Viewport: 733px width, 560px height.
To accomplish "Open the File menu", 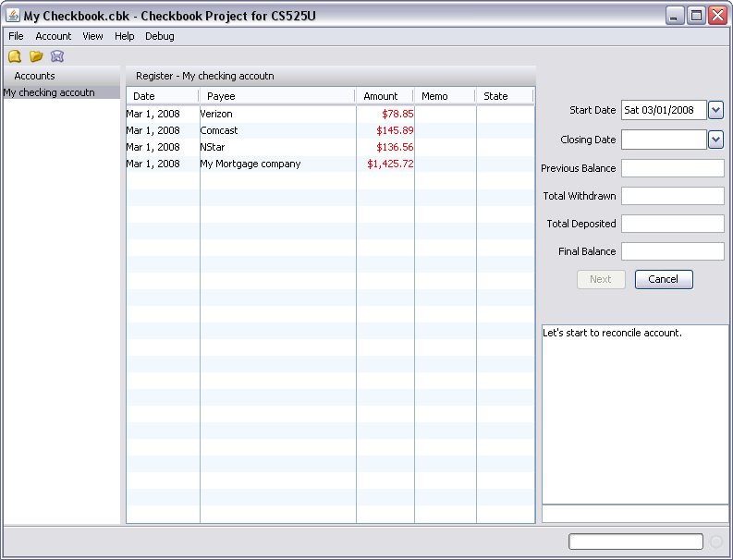I will pos(16,36).
